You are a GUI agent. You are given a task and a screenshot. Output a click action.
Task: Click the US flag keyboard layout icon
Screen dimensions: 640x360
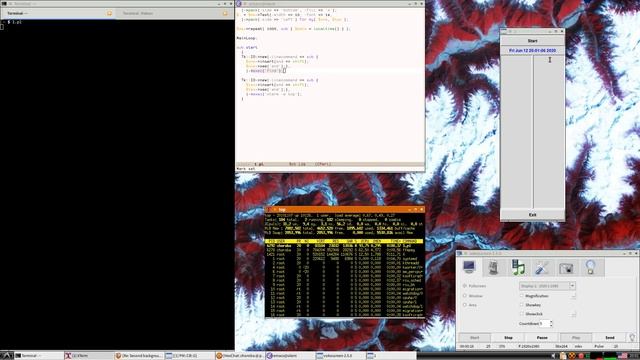[x=623, y=356]
